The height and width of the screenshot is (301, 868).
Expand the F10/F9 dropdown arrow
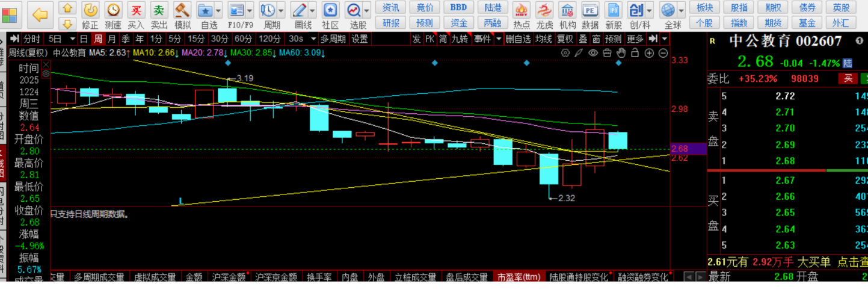(250, 10)
